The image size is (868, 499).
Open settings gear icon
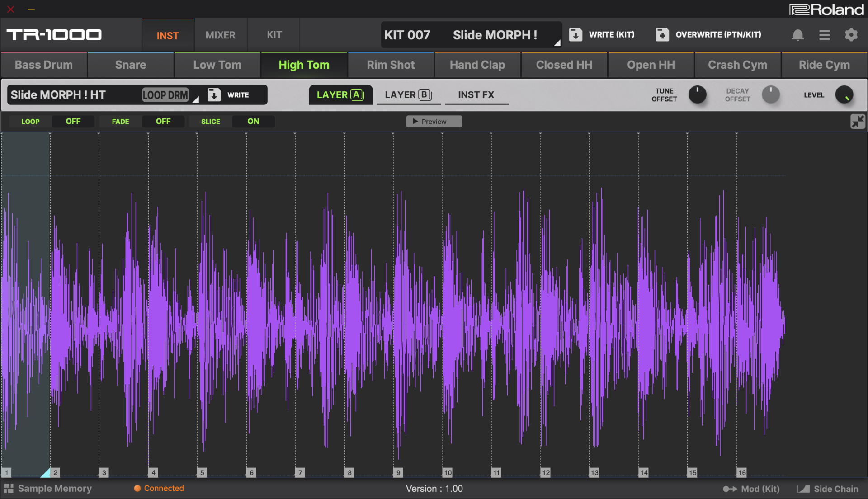click(851, 35)
